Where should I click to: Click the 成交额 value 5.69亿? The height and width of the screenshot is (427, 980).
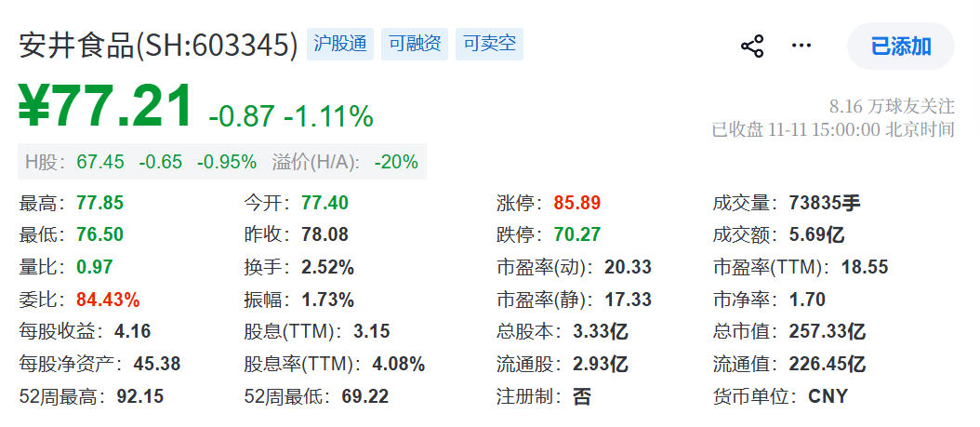816,235
